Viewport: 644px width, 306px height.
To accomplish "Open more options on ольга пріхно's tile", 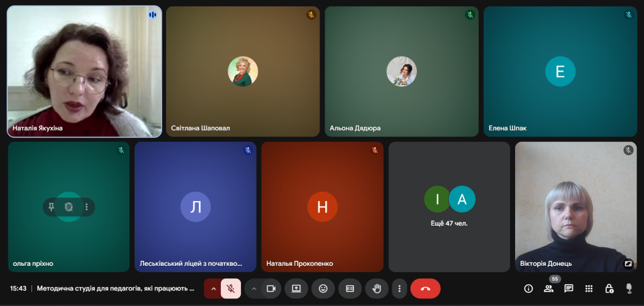I will (86, 207).
